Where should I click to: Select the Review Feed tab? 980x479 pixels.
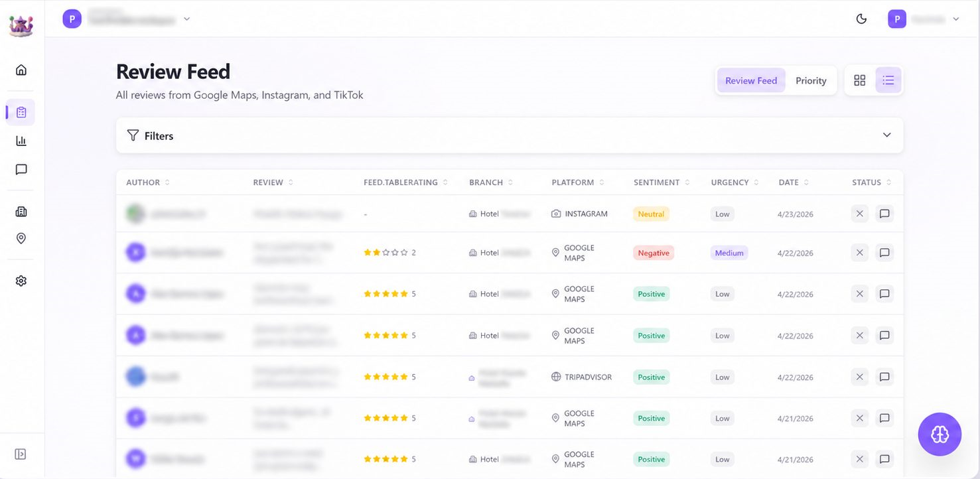pos(751,80)
